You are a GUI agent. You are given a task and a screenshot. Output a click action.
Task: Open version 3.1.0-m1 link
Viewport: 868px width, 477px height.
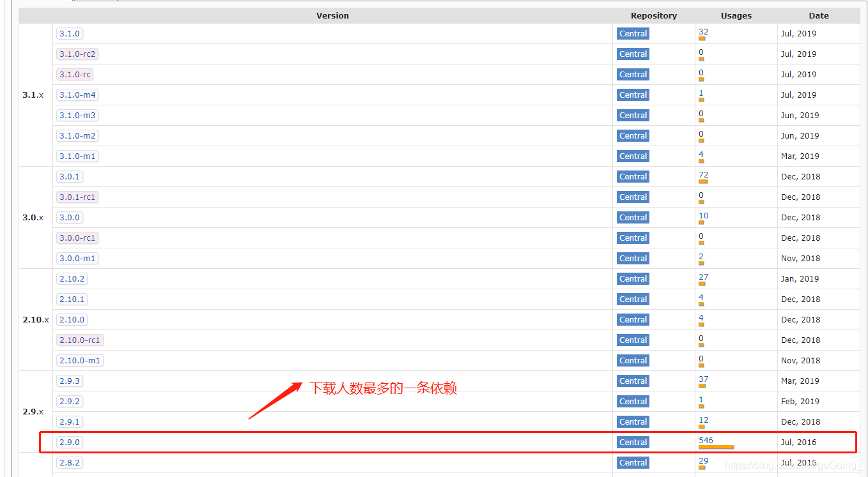click(77, 156)
